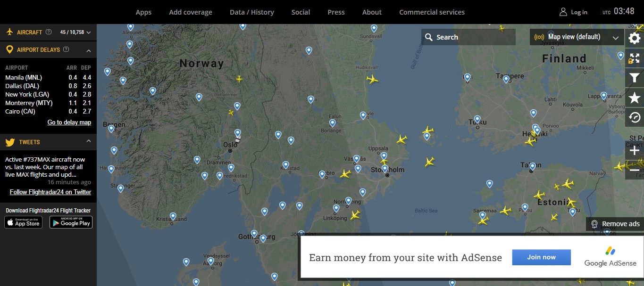The width and height of the screenshot is (644, 286).
Task: Open Airport Delays help question mark
Action: click(x=66, y=49)
